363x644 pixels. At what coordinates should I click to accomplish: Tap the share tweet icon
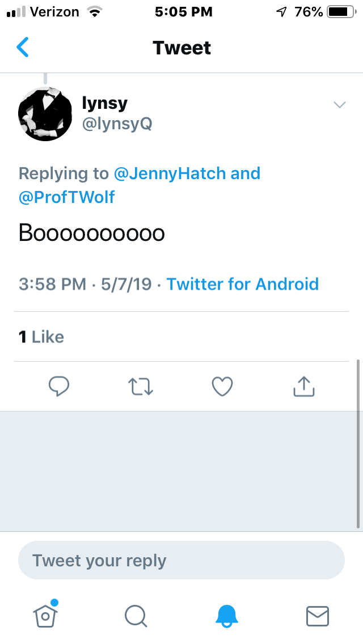tap(304, 387)
